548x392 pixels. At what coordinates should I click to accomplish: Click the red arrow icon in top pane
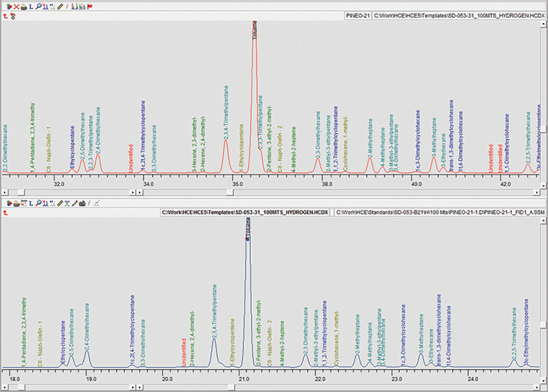point(6,15)
